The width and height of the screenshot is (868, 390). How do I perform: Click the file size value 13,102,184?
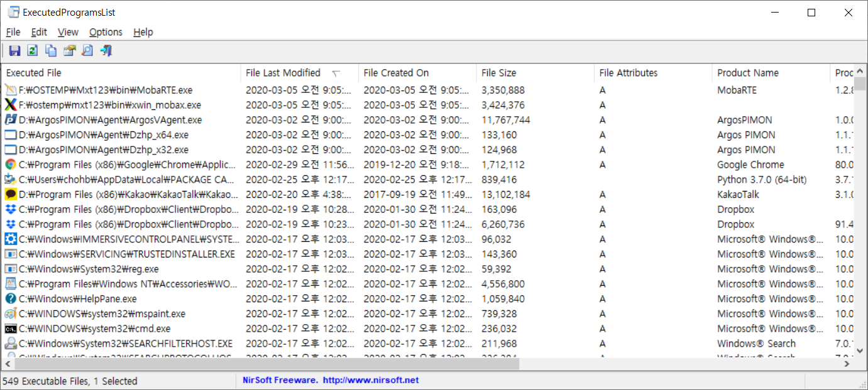506,194
